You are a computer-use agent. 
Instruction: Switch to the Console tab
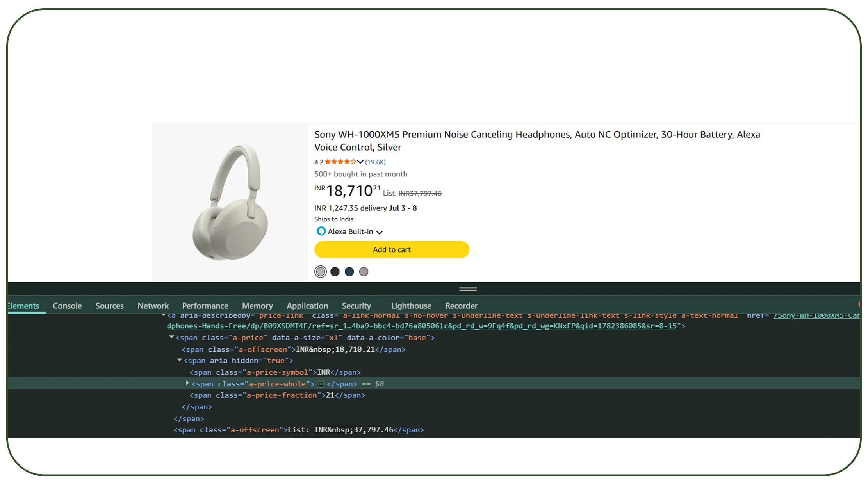point(67,306)
